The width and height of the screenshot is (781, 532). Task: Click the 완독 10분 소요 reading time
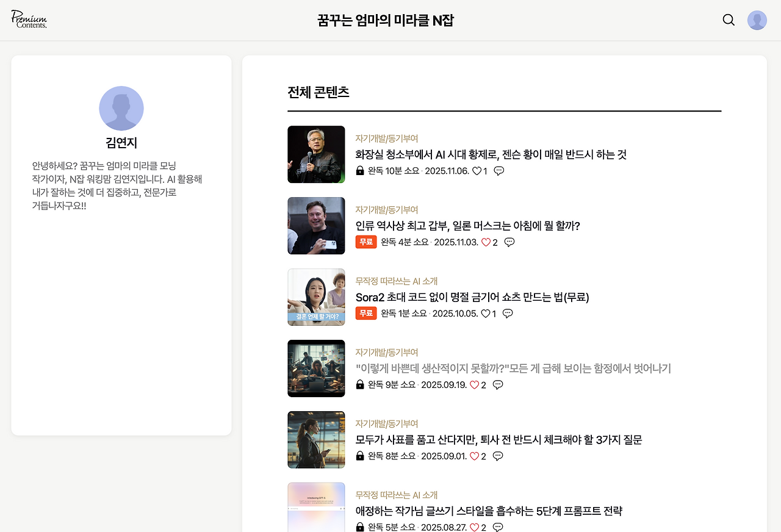[394, 171]
